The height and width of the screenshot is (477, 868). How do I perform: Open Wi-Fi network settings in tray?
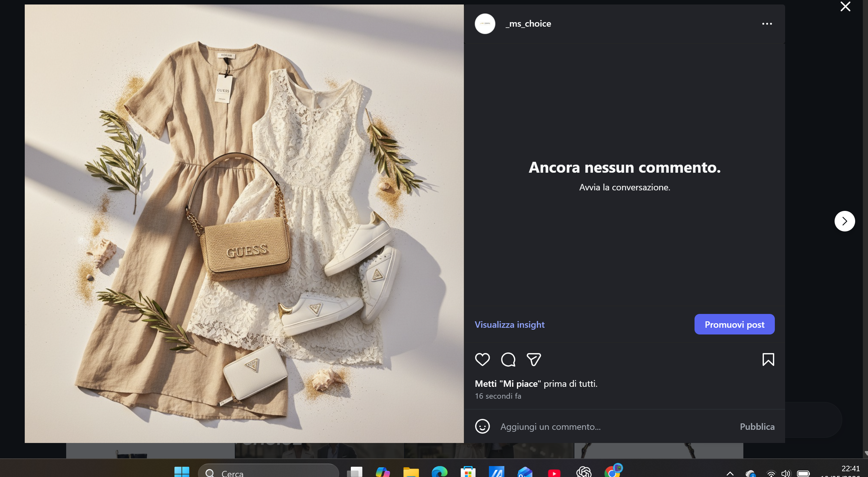click(x=771, y=473)
